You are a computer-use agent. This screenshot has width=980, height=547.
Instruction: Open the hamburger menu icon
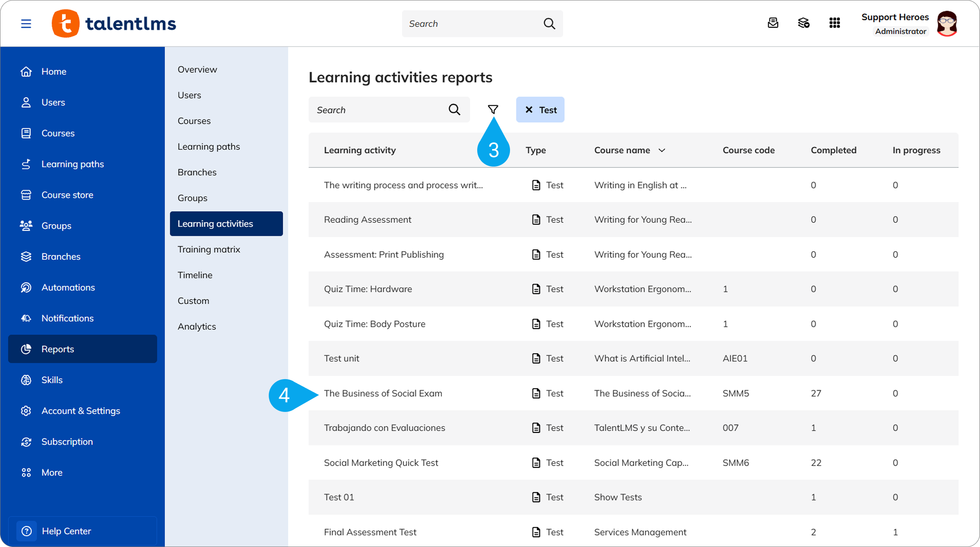(26, 23)
